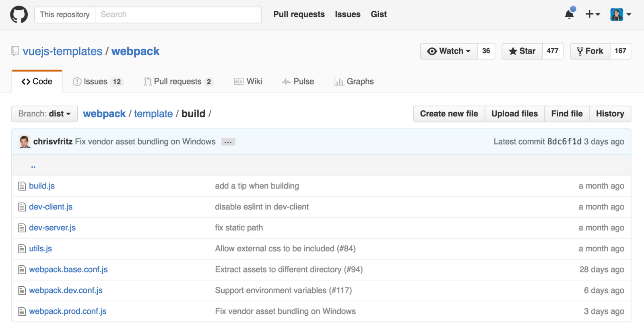Open Pull requests in the top navigation
This screenshot has height=333, width=644.
(299, 14)
